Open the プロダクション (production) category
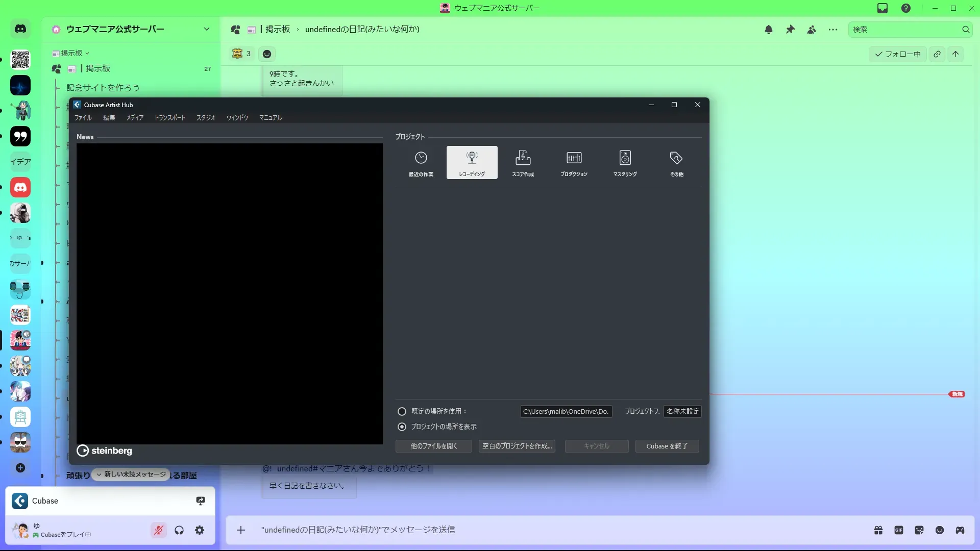 (x=574, y=163)
